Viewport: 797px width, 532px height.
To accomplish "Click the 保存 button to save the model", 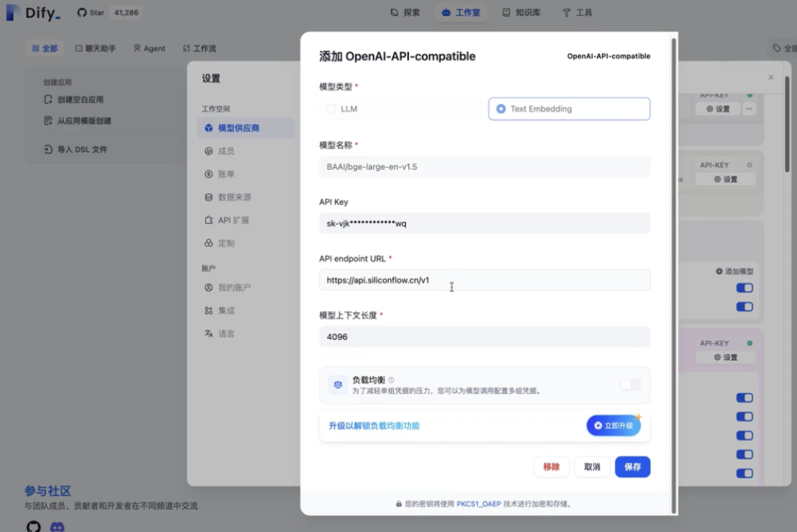I will [632, 466].
